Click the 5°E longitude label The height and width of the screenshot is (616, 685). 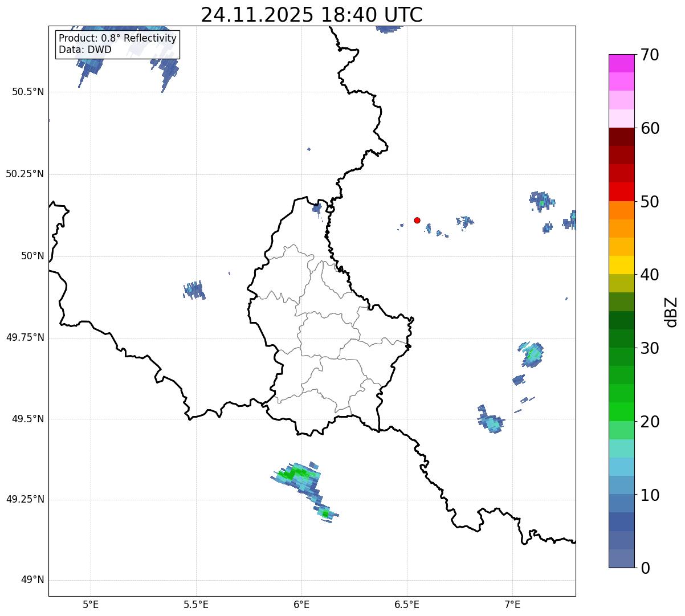pos(91,605)
